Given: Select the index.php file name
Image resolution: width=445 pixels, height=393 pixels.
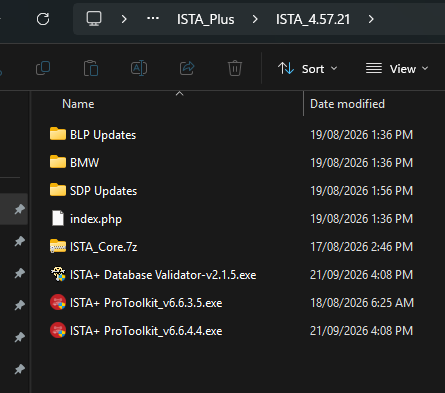Looking at the screenshot, I should pos(96,219).
